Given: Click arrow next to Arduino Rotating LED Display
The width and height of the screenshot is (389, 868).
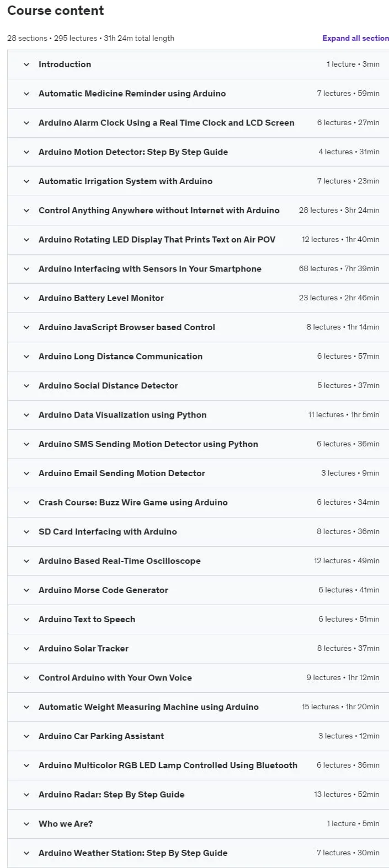Looking at the screenshot, I should (26, 240).
